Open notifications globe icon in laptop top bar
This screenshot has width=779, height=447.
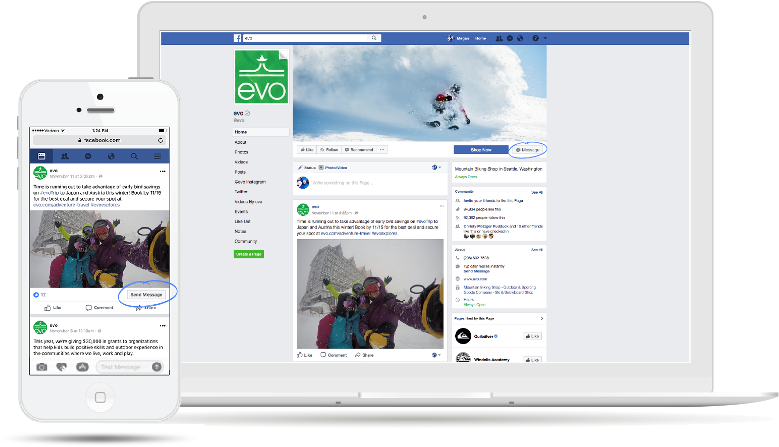pos(520,38)
